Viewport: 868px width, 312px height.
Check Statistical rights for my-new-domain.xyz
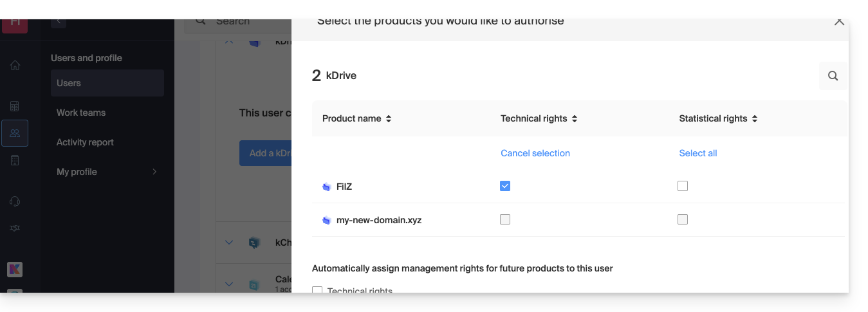pos(683,219)
